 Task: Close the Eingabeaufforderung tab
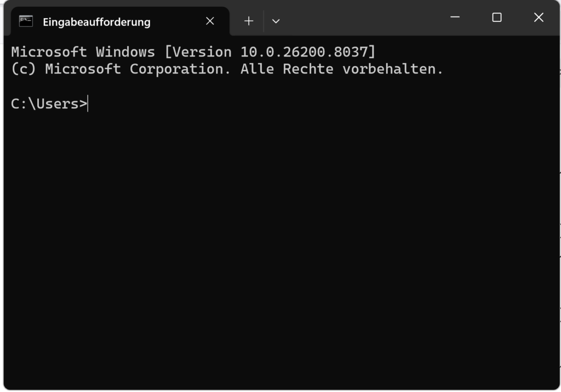click(210, 21)
